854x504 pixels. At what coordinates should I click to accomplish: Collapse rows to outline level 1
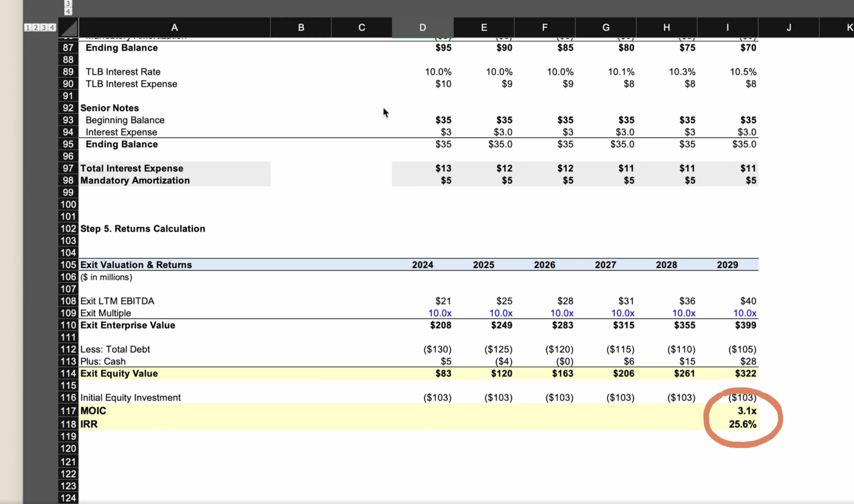coord(28,28)
